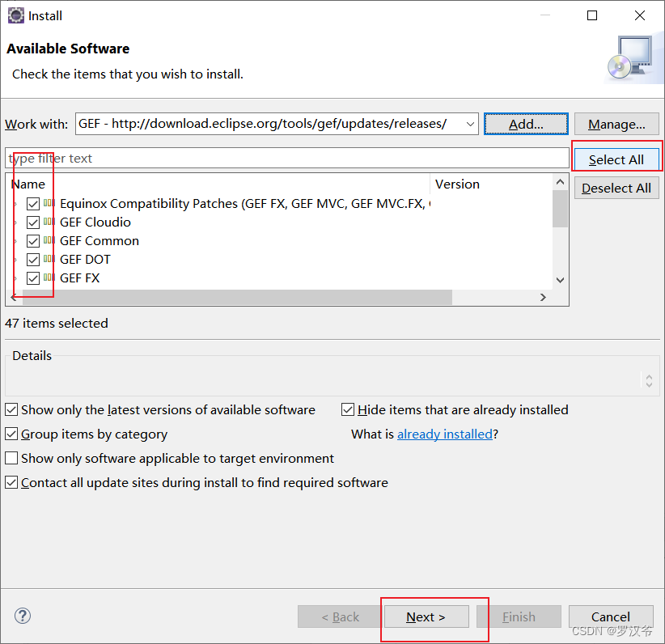Click the category icon beside GEF Common

[49, 240]
